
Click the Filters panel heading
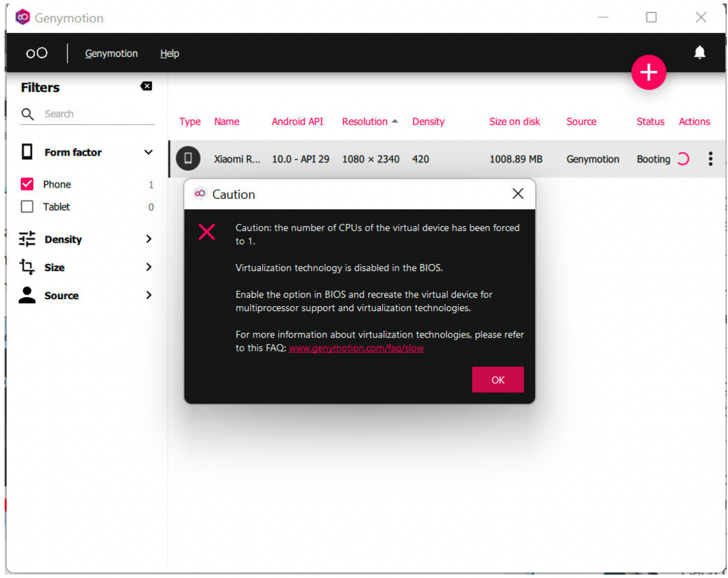coord(41,87)
